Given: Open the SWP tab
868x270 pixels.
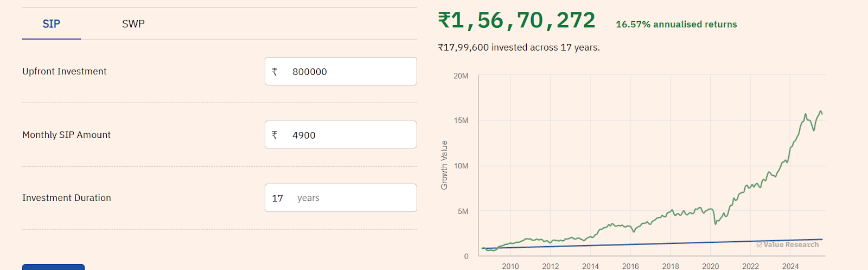Looking at the screenshot, I should point(133,24).
